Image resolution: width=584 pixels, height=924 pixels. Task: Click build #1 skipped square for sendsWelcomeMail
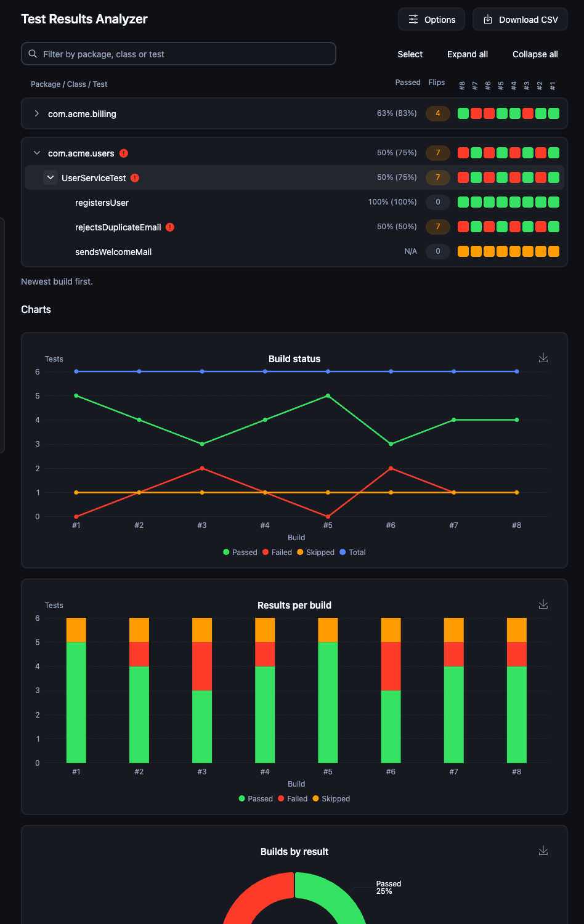pyautogui.click(x=554, y=251)
